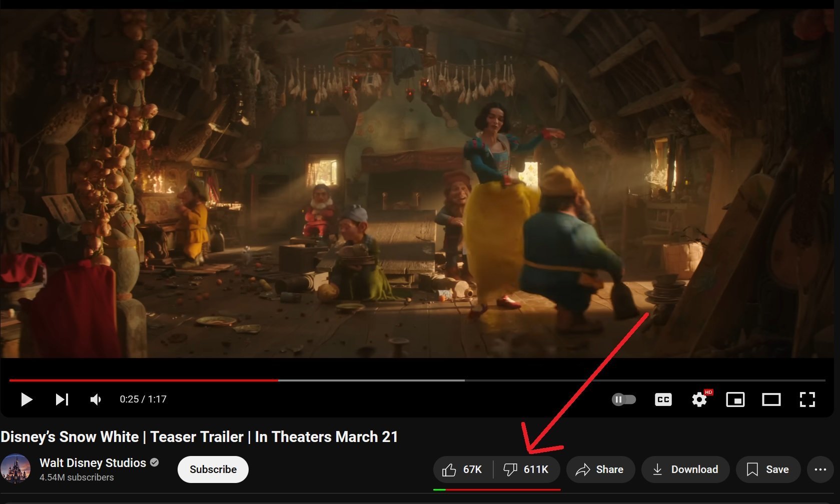Click the Walt Disney Studios channel avatar

(16, 469)
